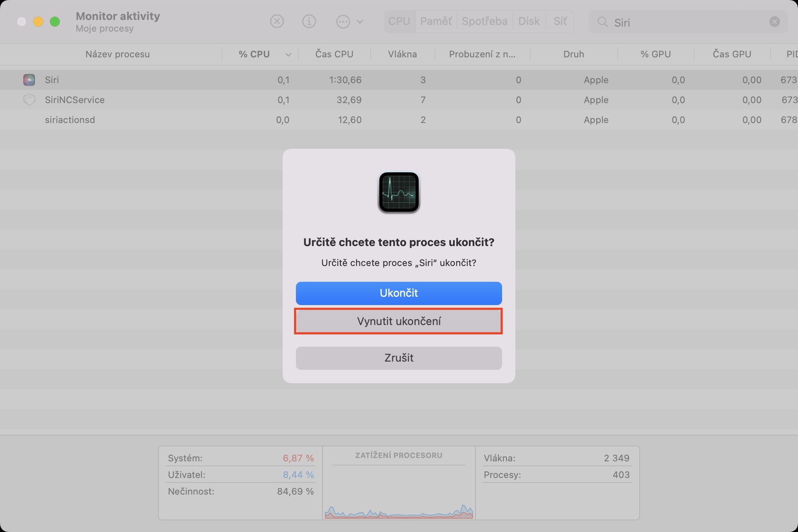Click the search magnifier icon
Viewport: 798px width, 532px height.
click(602, 22)
